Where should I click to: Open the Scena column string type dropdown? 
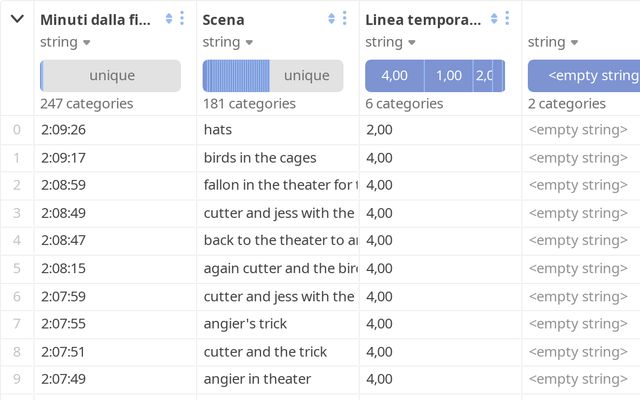228,42
